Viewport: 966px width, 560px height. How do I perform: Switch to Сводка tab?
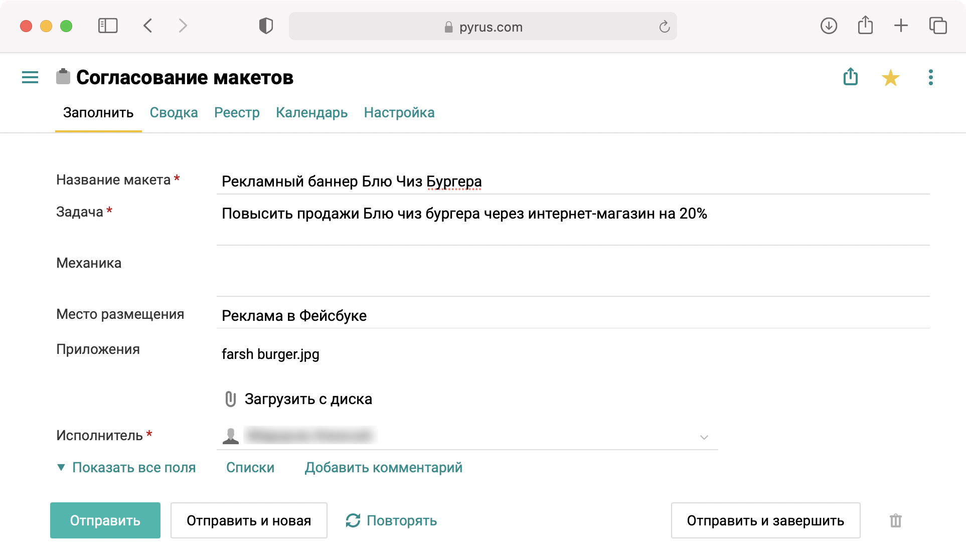(174, 113)
